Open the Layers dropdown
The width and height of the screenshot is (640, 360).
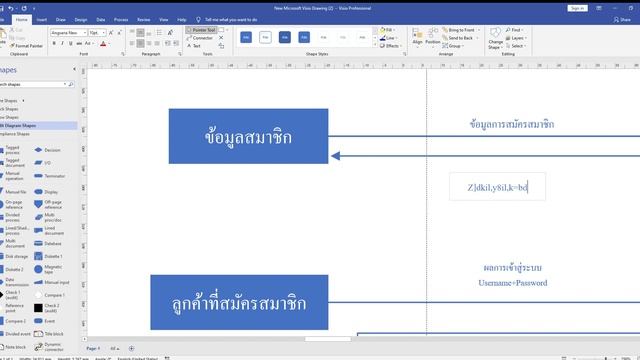coord(516,38)
